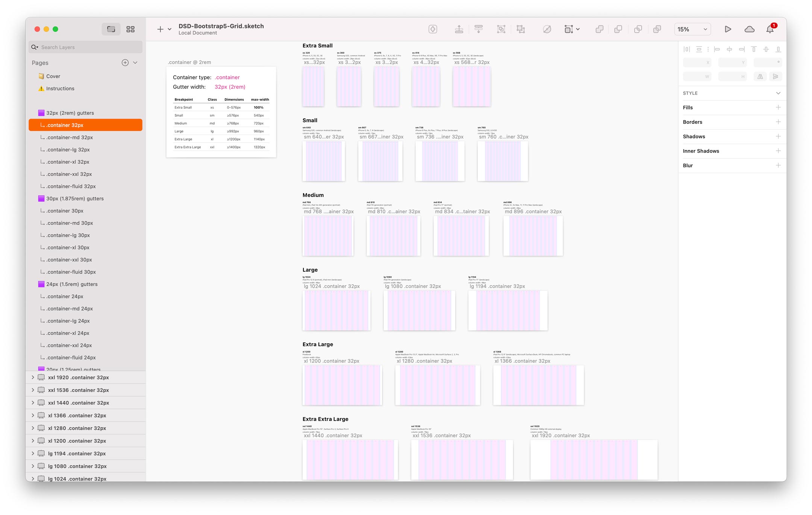Expand the xl 1280 .container 32px layer
The width and height of the screenshot is (812, 515).
coord(32,428)
